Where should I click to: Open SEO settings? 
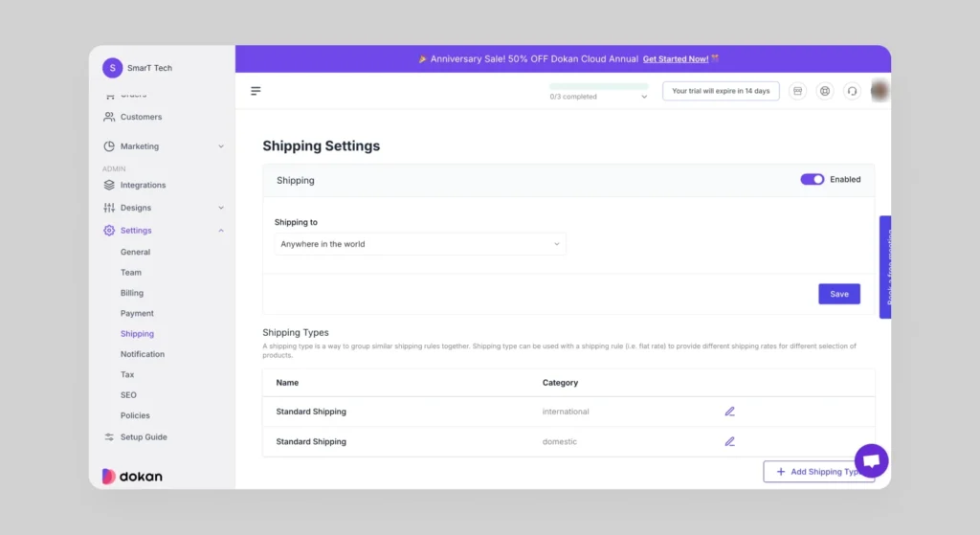pyautogui.click(x=128, y=395)
